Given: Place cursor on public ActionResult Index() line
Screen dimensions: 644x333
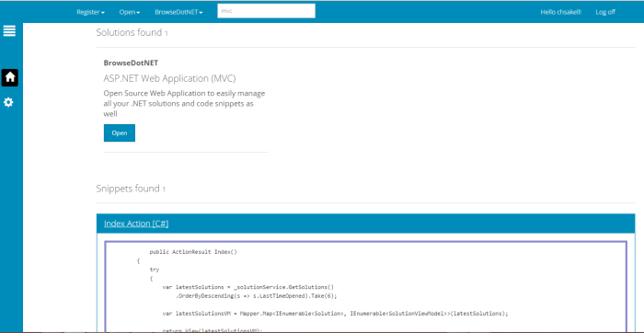Looking at the screenshot, I should 193,252.
